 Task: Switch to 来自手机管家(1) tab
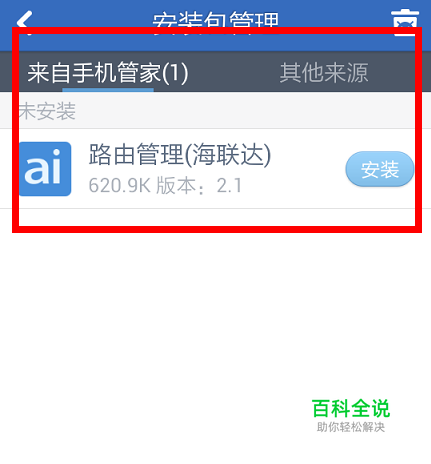click(108, 73)
